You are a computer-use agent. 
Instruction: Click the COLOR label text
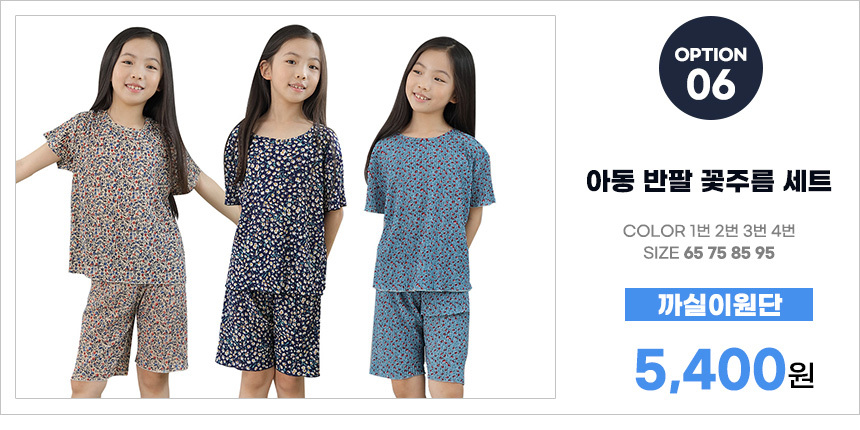(x=652, y=231)
